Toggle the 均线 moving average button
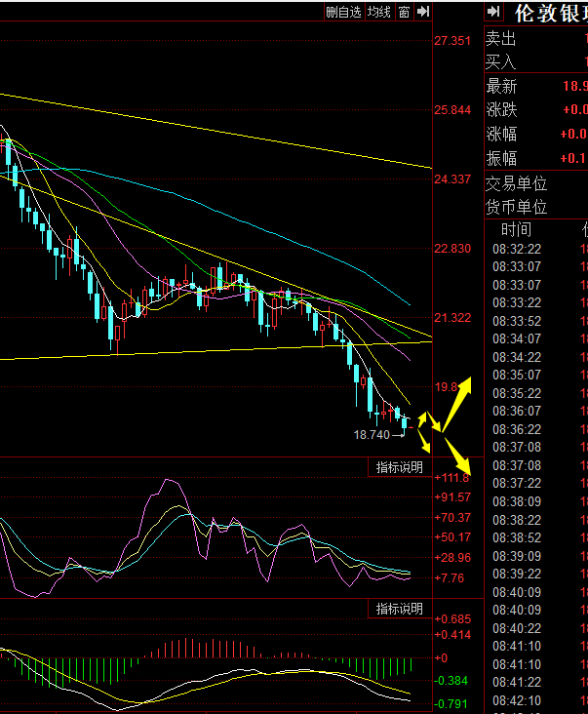The width and height of the screenshot is (588, 714). (379, 12)
